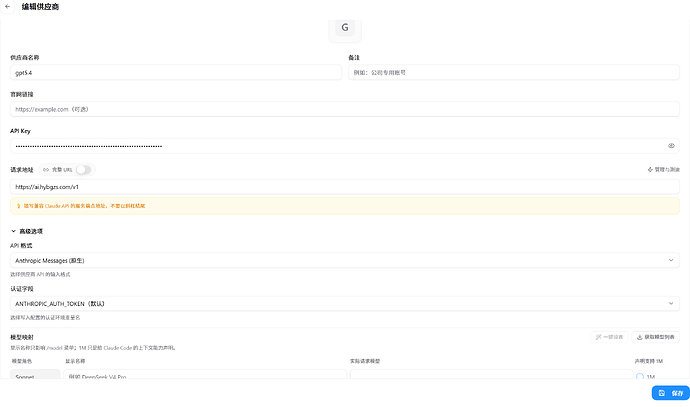
Task: Click the 声明支持 1M column header
Action: point(649,361)
